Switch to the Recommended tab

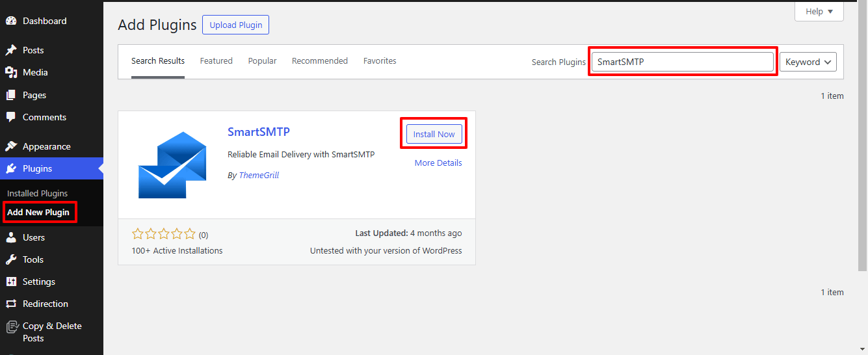pyautogui.click(x=320, y=61)
